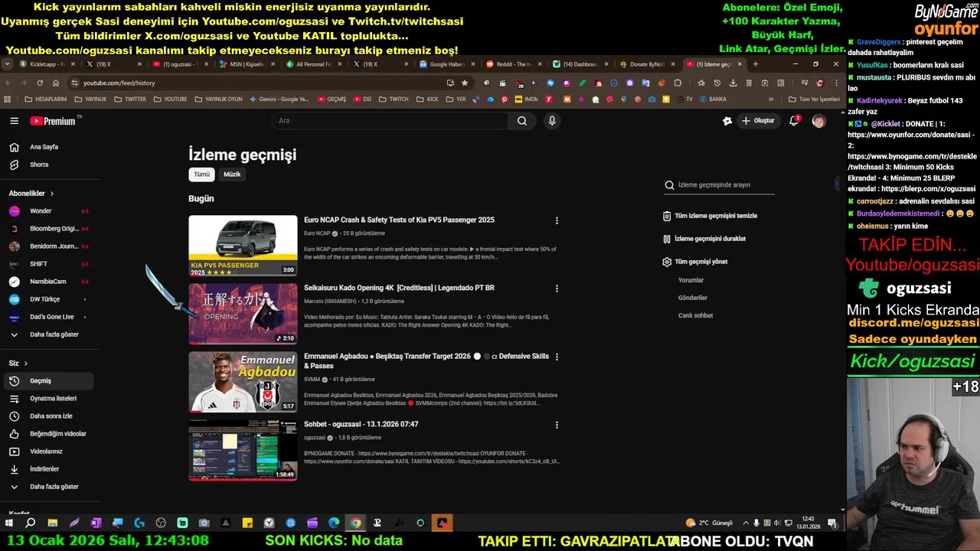
Task: Open the tab search dropdown arrow
Action: [7, 64]
